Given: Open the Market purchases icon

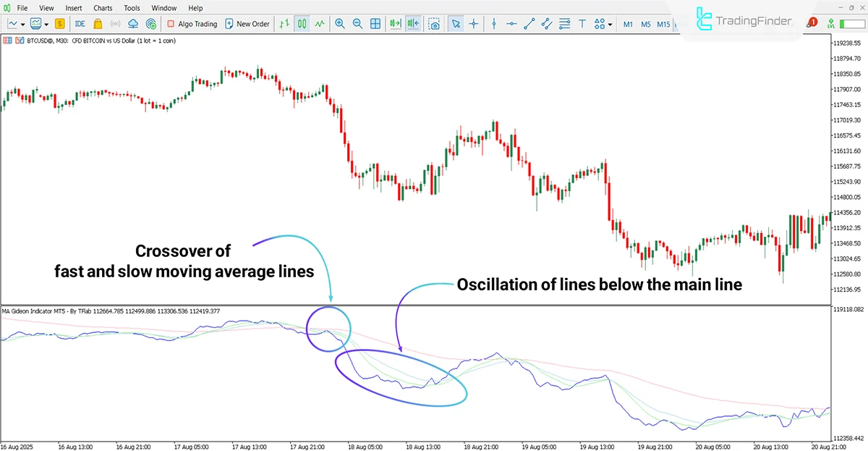Looking at the screenshot, I should [x=96, y=23].
